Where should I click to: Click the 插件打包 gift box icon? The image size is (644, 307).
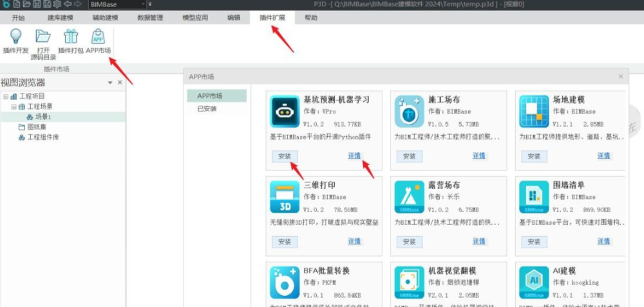[71, 36]
